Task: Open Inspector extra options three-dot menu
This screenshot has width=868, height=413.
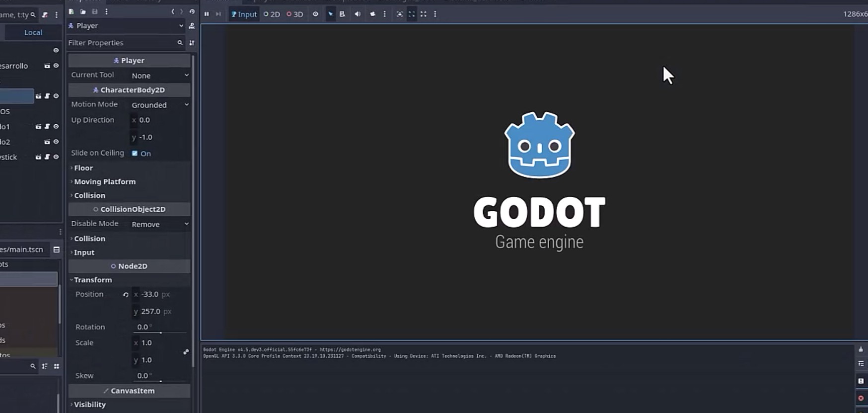Action: [x=106, y=11]
